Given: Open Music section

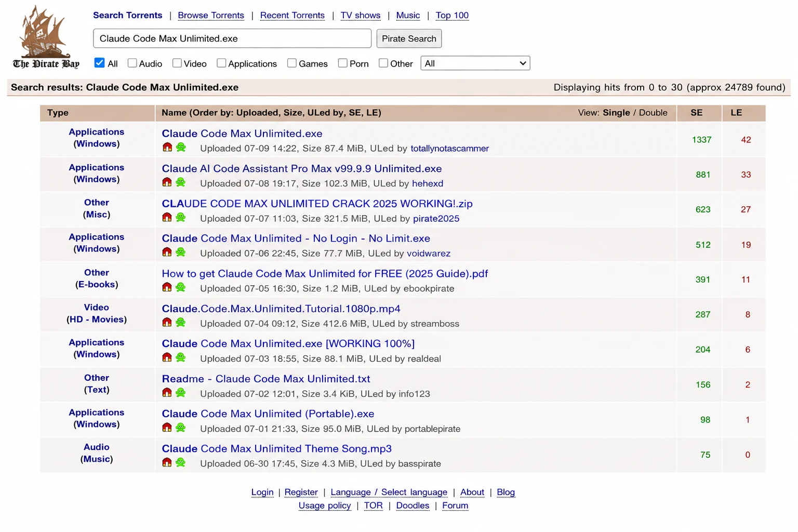Looking at the screenshot, I should point(408,15).
